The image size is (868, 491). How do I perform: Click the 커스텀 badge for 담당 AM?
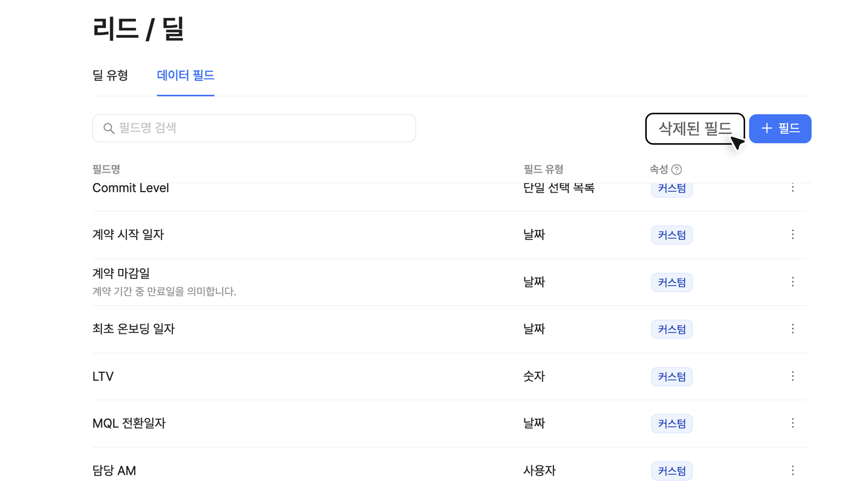(x=672, y=471)
